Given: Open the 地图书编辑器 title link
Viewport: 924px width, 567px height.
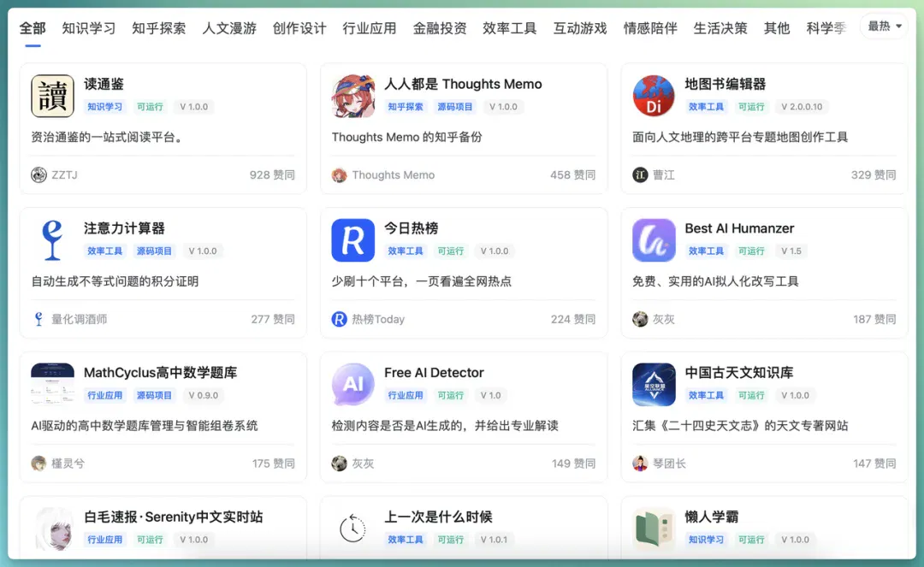Looking at the screenshot, I should 726,84.
